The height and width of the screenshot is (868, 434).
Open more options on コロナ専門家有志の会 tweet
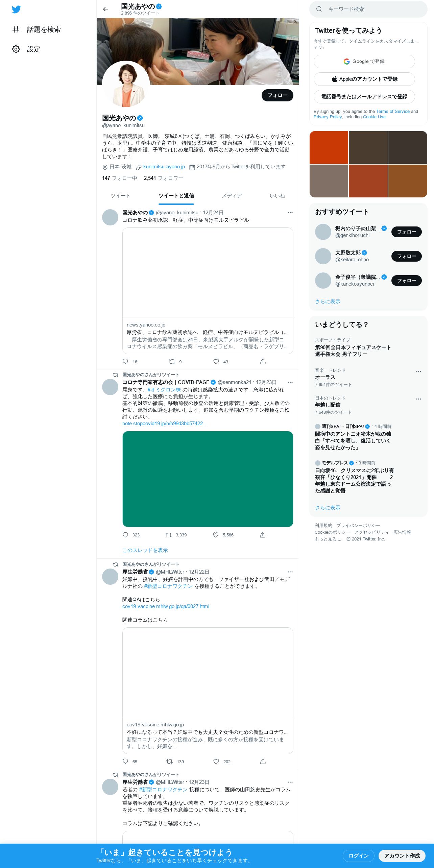(x=290, y=382)
